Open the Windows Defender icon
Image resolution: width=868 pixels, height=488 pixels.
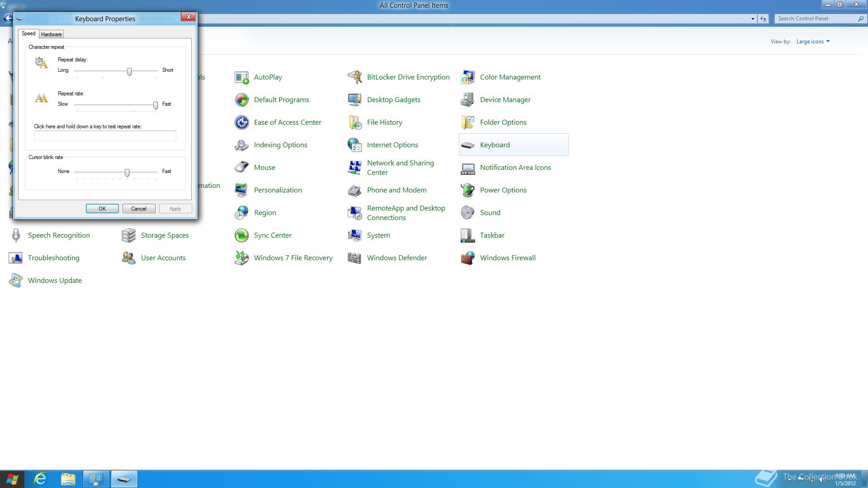coord(355,258)
